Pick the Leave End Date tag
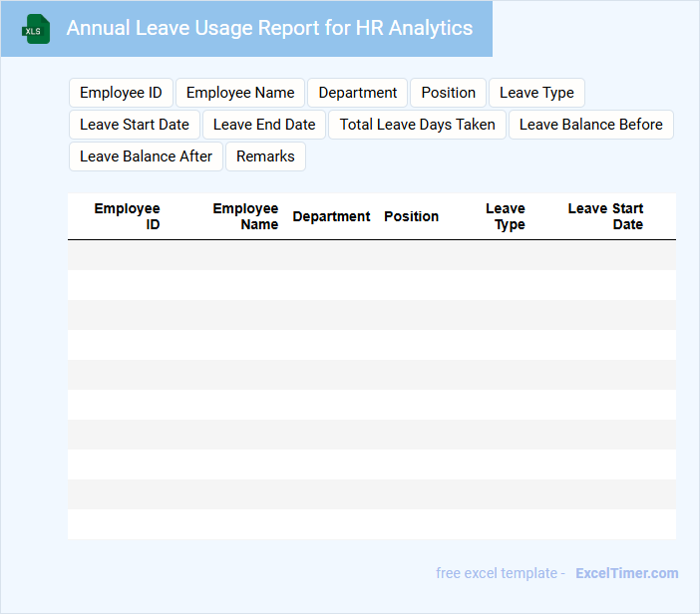Image resolution: width=700 pixels, height=614 pixels. [x=264, y=125]
